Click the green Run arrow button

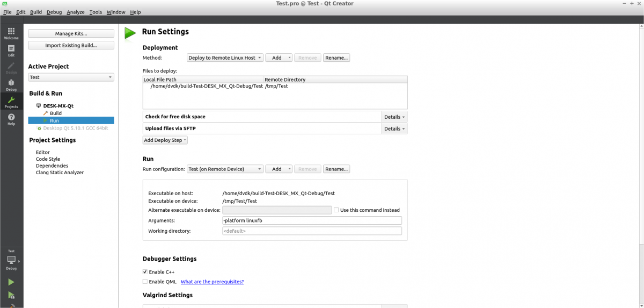11,282
